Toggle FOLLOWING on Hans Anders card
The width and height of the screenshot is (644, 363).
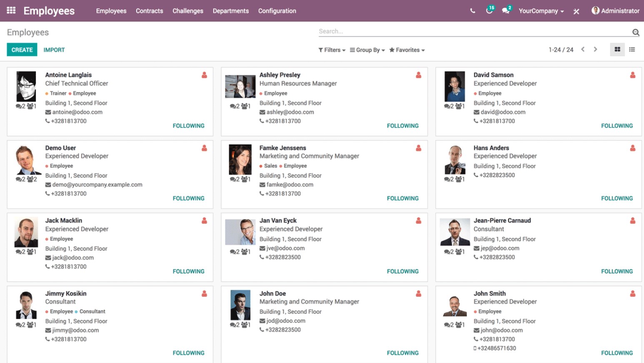(x=617, y=199)
